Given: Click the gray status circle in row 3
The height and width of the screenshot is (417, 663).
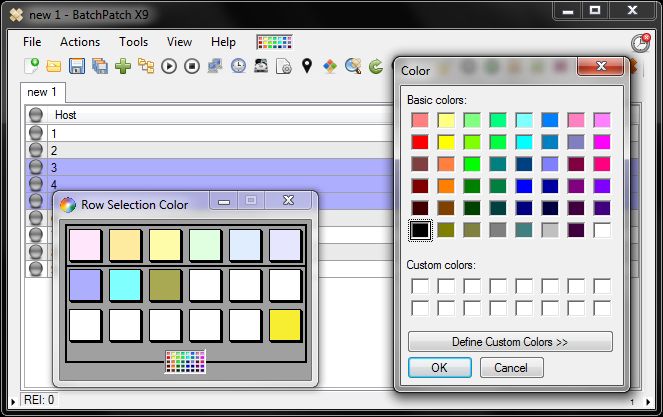Looking at the screenshot, I should [x=36, y=167].
